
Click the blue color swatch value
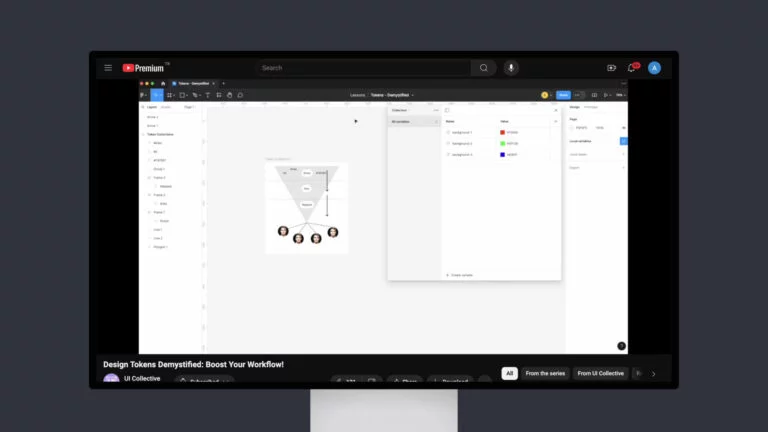502,155
